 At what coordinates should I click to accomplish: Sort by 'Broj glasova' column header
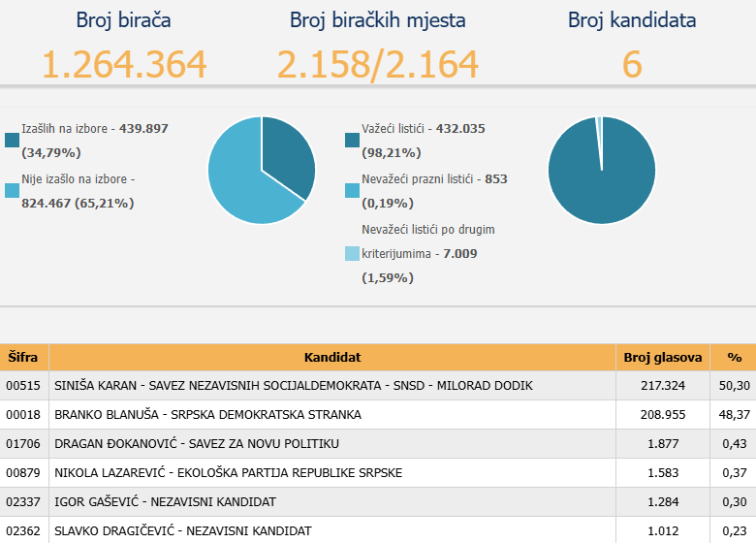pyautogui.click(x=663, y=358)
